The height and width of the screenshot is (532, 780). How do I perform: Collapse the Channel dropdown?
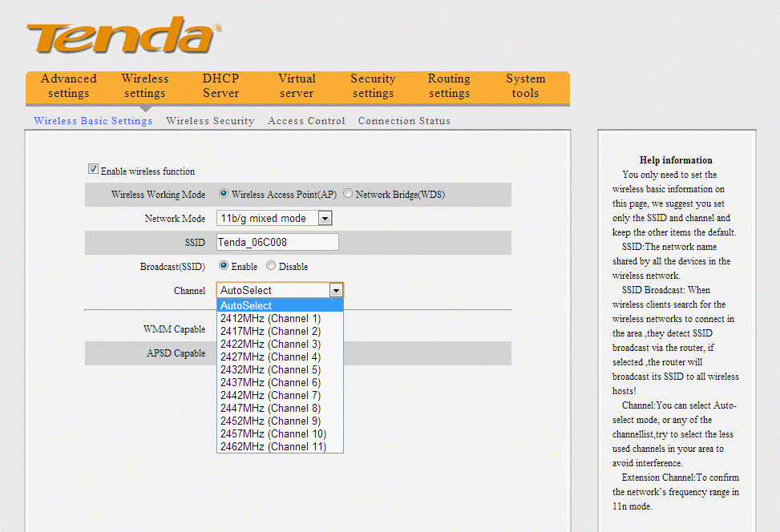coord(280,290)
